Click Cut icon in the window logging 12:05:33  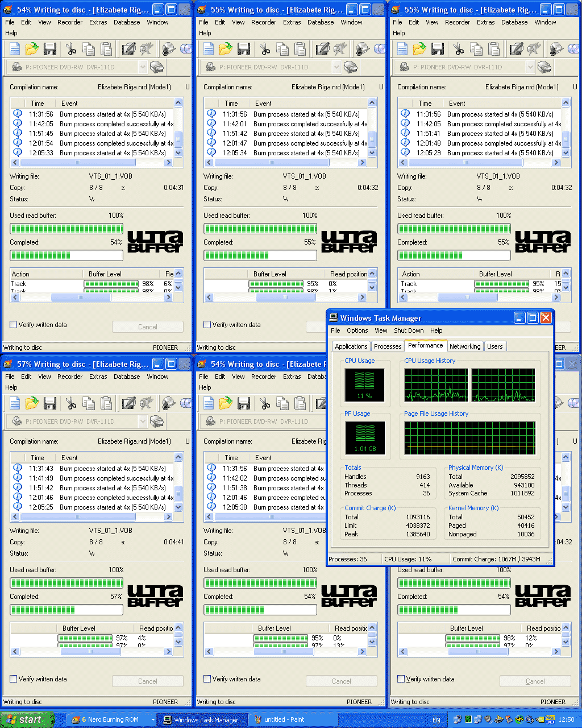[x=70, y=49]
